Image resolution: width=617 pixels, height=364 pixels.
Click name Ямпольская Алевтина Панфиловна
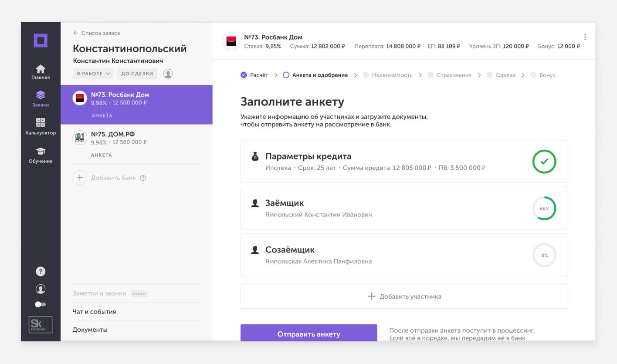click(319, 261)
